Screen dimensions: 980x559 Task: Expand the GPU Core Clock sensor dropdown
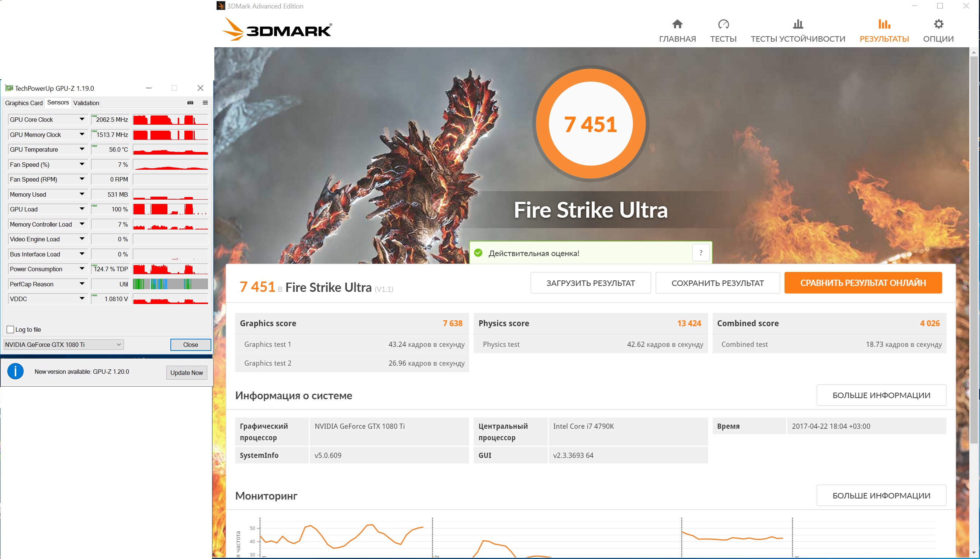click(82, 120)
